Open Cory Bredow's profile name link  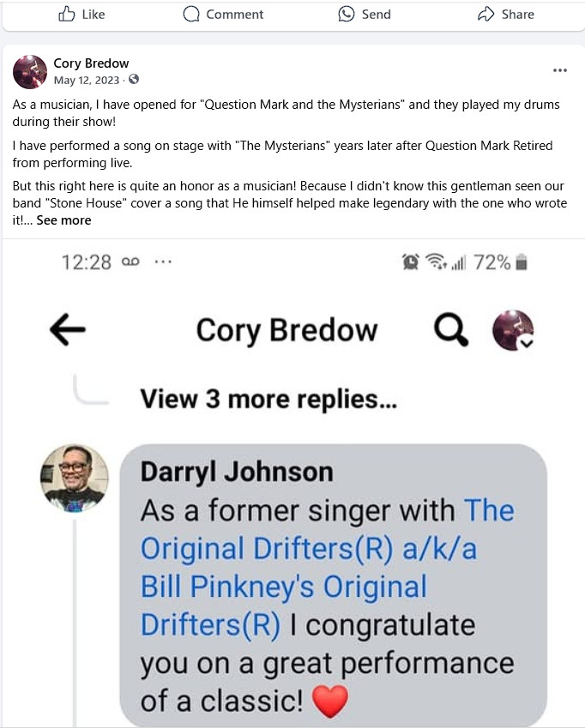tap(91, 64)
